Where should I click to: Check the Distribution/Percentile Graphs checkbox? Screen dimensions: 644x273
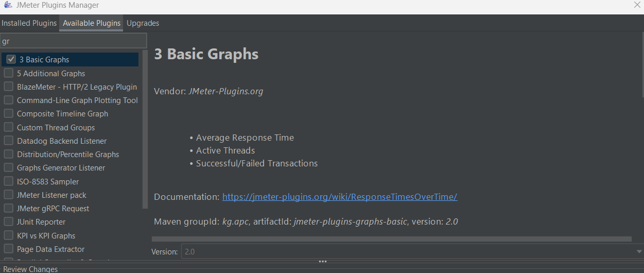click(8, 154)
